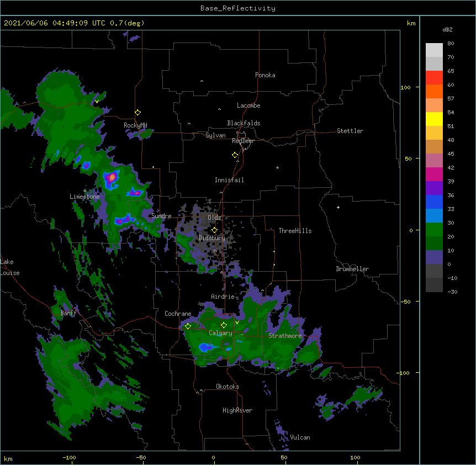Click the 45 dBZ legend value

[451, 154]
